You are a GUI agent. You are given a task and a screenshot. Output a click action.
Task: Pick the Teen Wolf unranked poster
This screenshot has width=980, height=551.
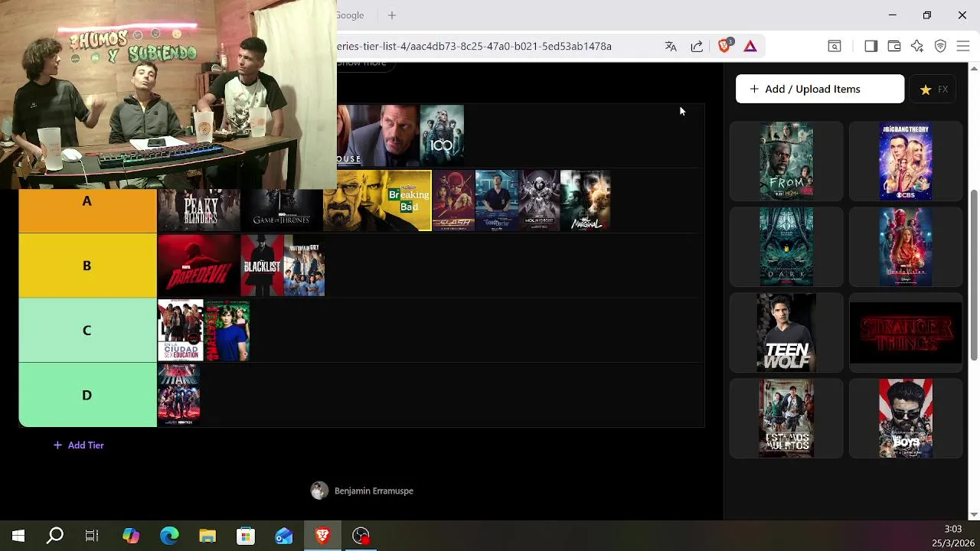coord(786,333)
